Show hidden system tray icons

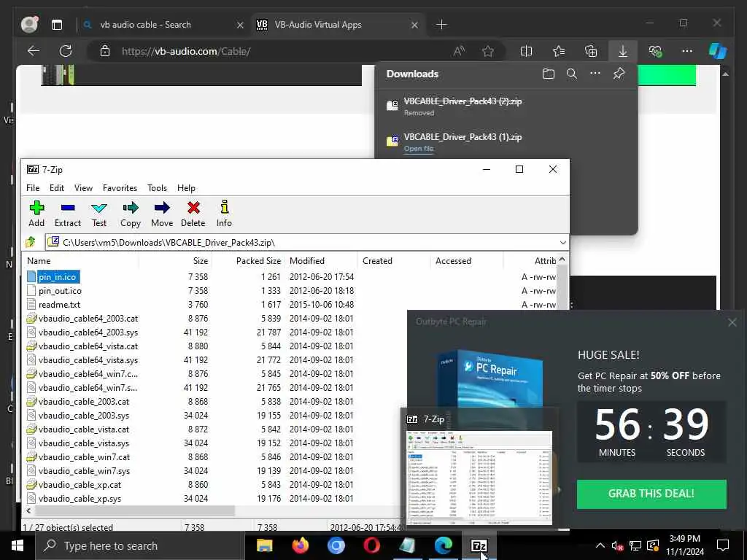(x=600, y=545)
